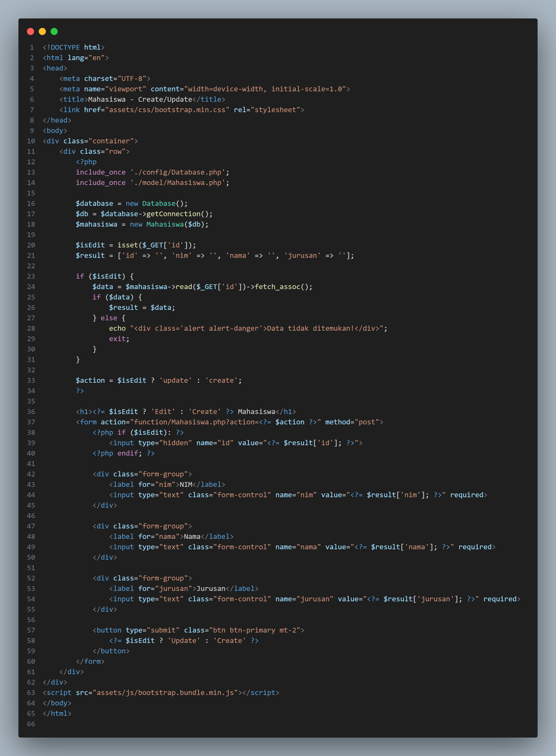Select line number 1

(32, 47)
